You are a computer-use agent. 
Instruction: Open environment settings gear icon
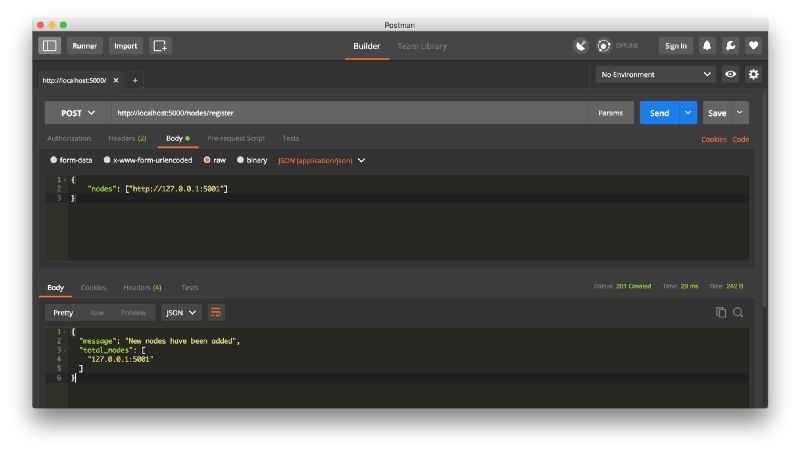753,74
